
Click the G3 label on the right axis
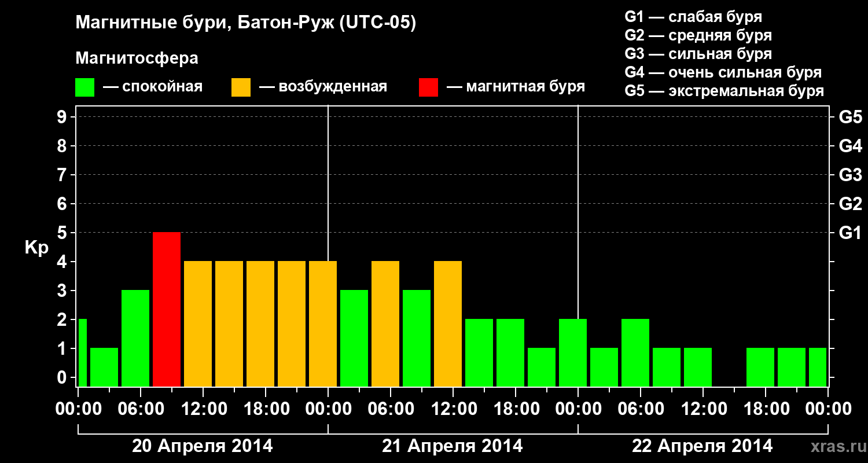(850, 175)
